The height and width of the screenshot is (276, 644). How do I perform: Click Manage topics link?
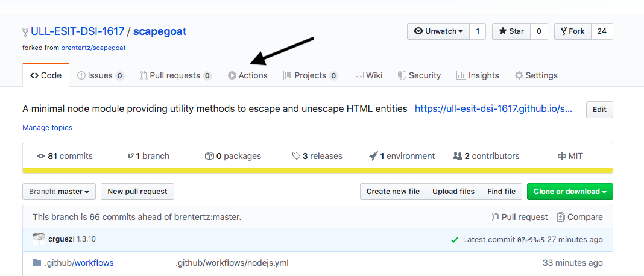pyautogui.click(x=47, y=128)
